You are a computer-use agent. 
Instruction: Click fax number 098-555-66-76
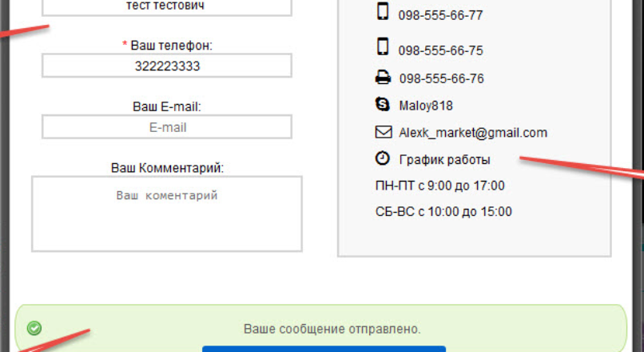point(442,78)
